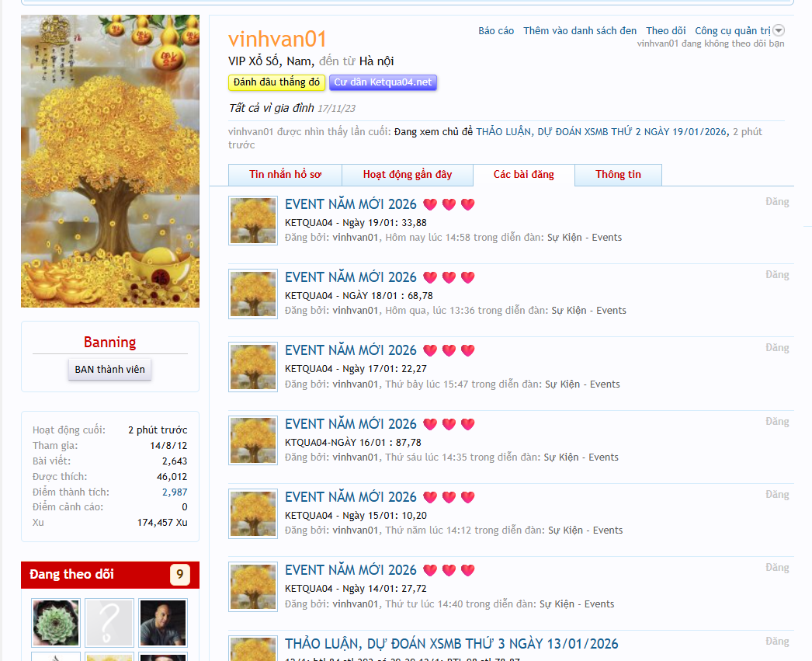Select the Các bài đăng tab
Screen dimensions: 812x661
point(524,175)
